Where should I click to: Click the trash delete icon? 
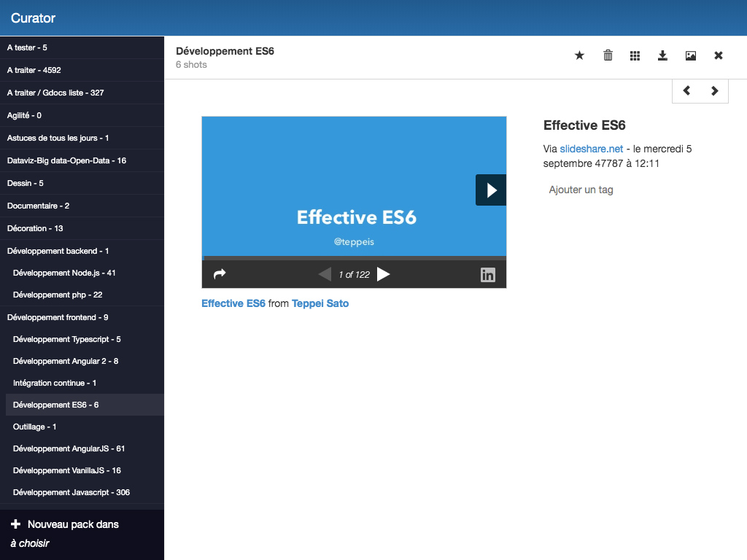coord(608,55)
